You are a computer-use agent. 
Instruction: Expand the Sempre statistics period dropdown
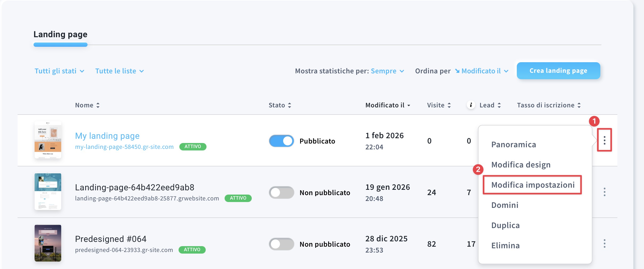point(387,71)
